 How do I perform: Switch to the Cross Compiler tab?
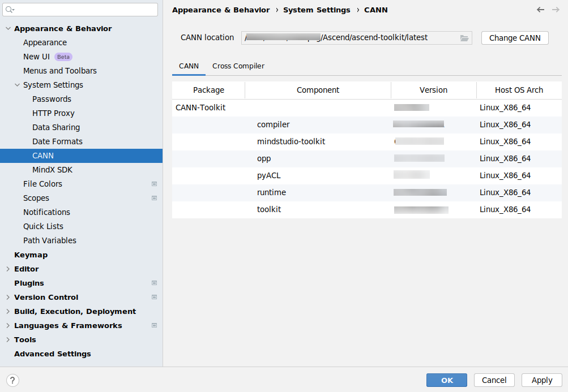[238, 66]
